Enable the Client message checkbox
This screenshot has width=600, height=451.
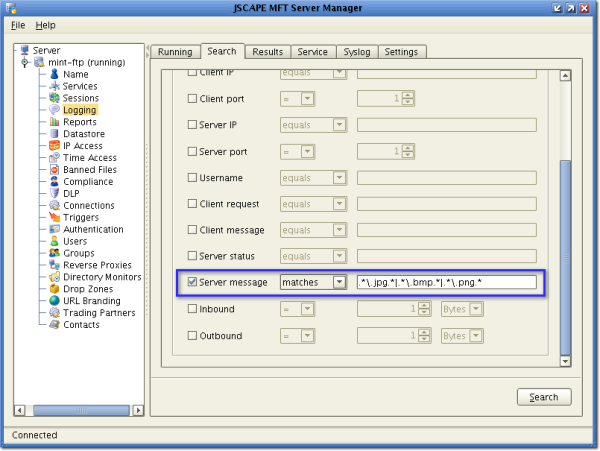pos(192,230)
